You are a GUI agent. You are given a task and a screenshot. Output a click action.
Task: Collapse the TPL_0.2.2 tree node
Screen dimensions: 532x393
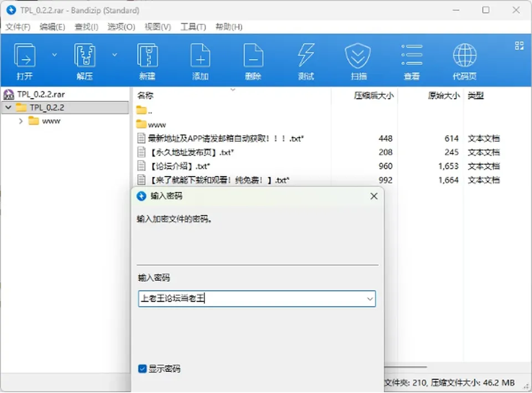coord(9,108)
